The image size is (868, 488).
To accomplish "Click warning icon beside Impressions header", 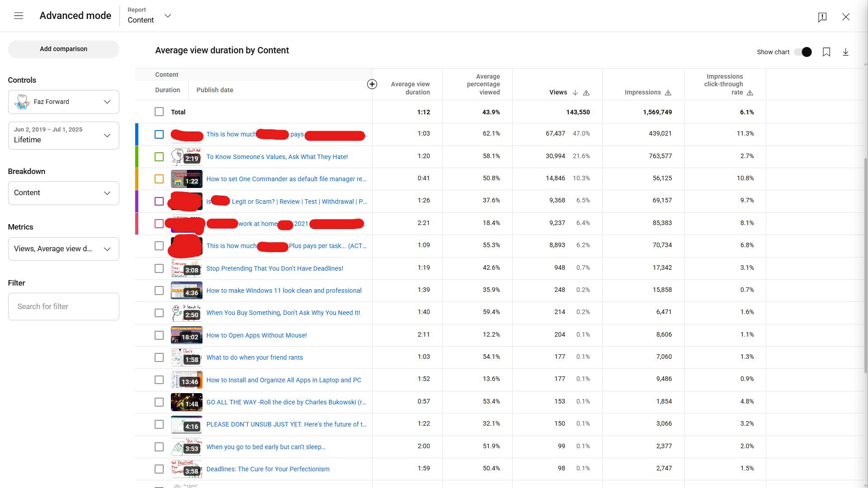I will [668, 93].
